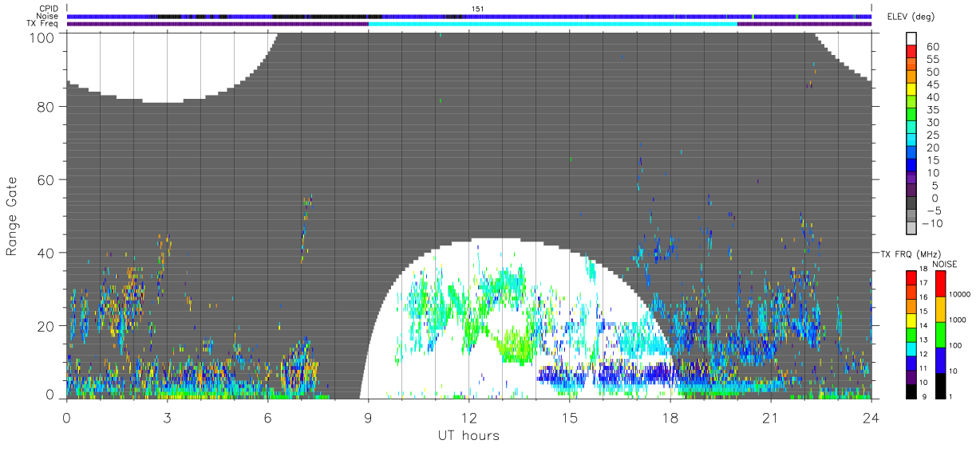
Task: Pick the red swatch between 55 and 60 ELEV
Action: pyautogui.click(x=912, y=53)
